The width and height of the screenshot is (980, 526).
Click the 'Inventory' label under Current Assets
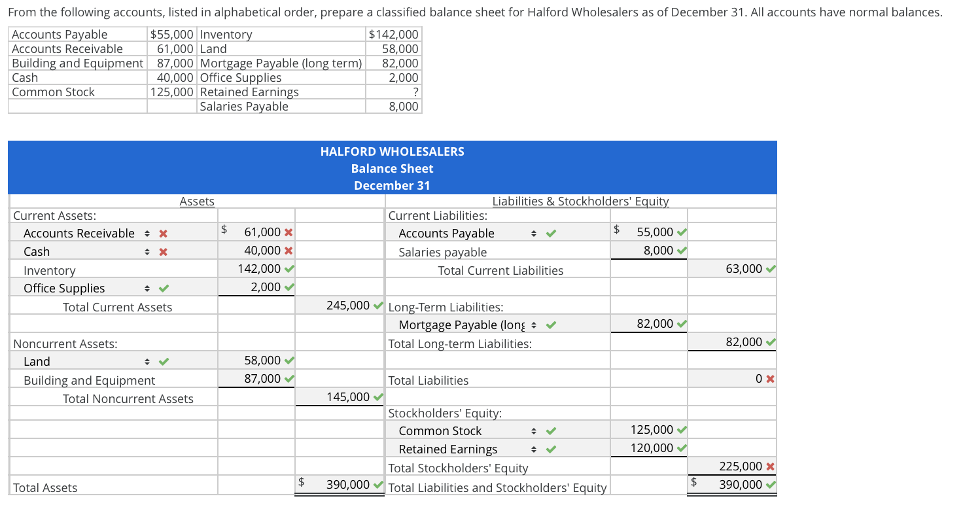point(50,271)
